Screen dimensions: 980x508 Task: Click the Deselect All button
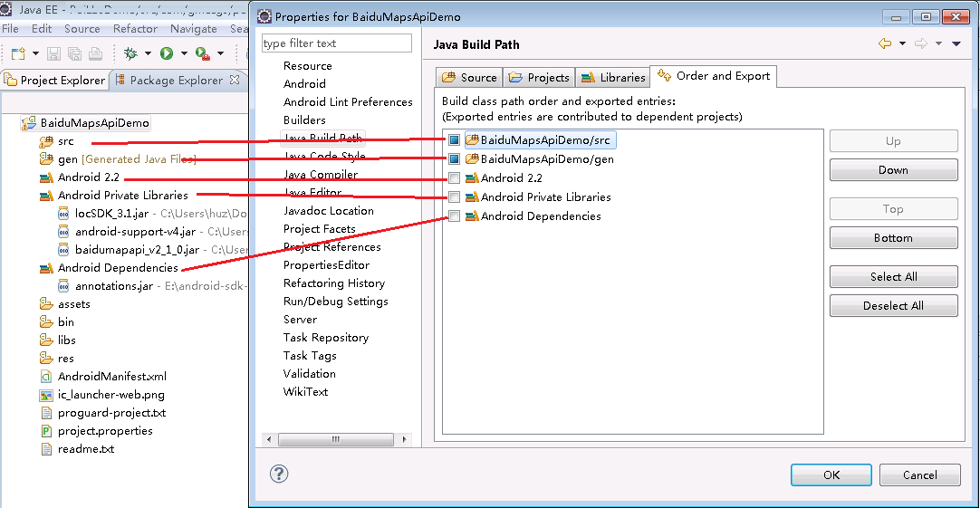[894, 305]
